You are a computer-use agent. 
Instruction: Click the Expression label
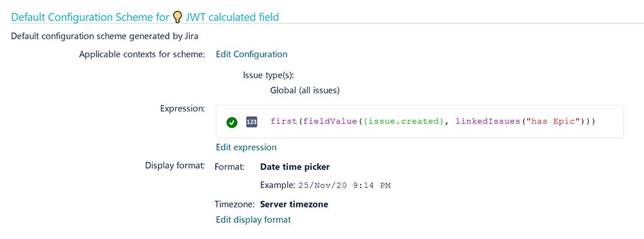coord(182,109)
